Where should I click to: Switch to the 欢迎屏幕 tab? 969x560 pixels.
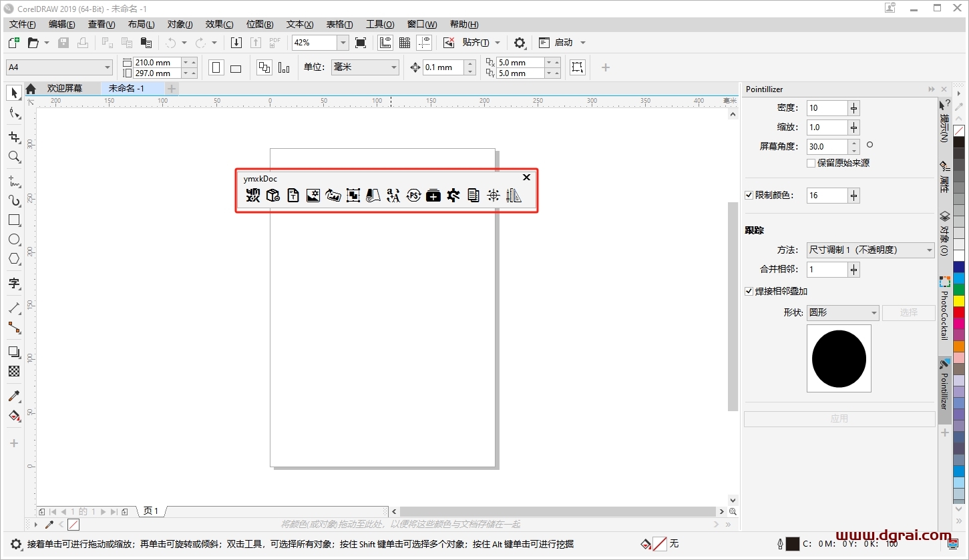point(65,88)
